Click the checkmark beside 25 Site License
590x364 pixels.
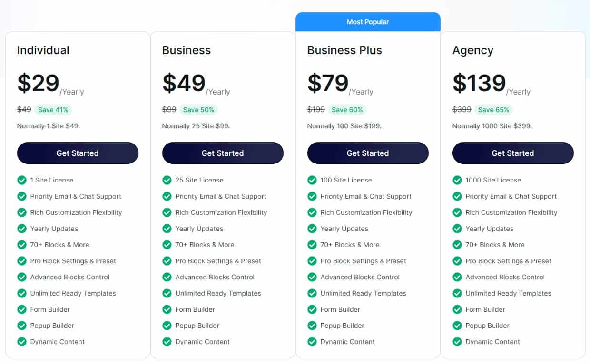(167, 180)
